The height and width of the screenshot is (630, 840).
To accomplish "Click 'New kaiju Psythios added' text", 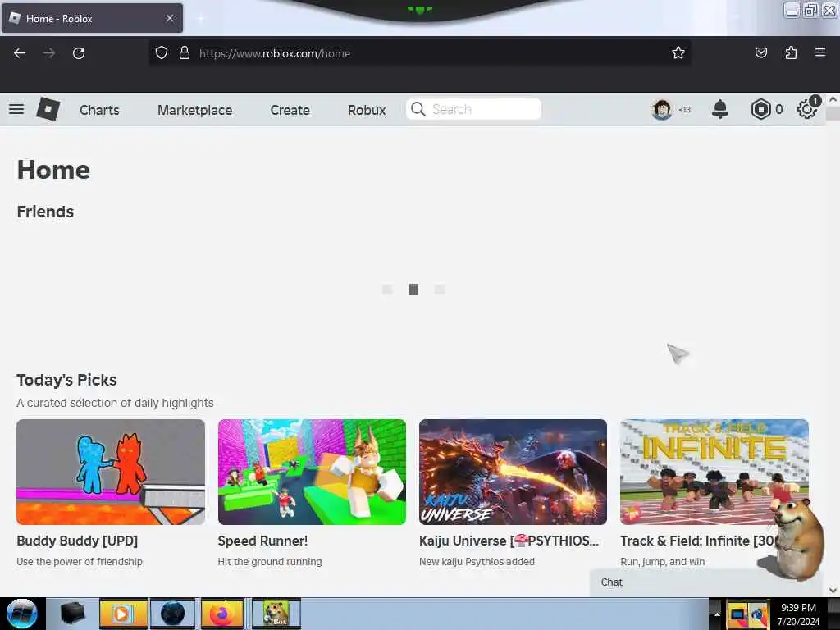I will [x=477, y=561].
